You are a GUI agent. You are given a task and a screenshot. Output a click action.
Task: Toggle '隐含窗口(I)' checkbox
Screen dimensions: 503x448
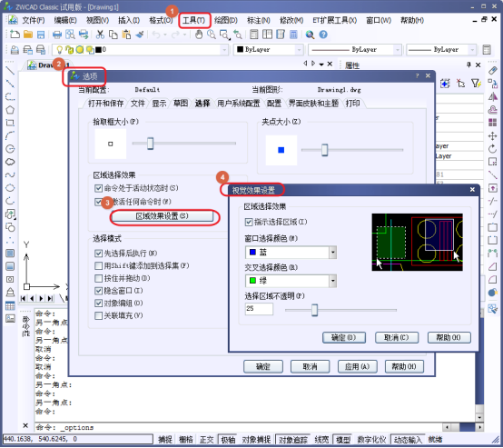pos(98,291)
